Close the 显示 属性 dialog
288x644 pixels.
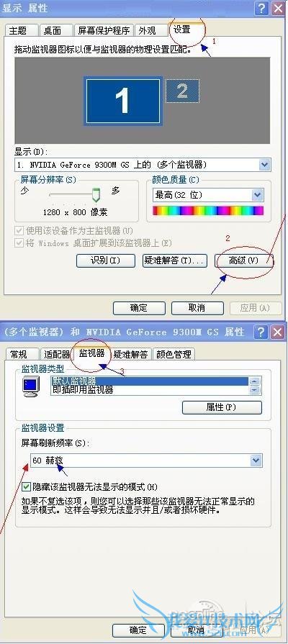coord(277,8)
